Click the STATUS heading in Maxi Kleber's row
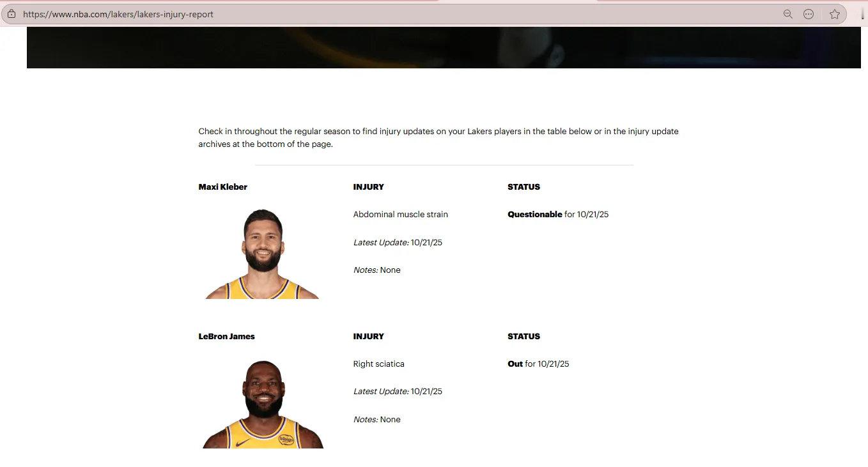Screen dimensions: 868x467 524,187
